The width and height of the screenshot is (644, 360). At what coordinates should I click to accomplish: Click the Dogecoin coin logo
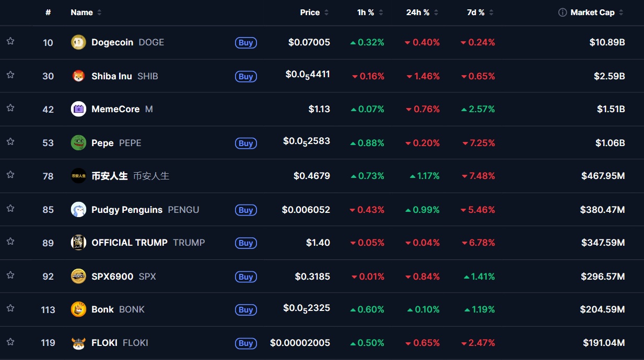(78, 42)
